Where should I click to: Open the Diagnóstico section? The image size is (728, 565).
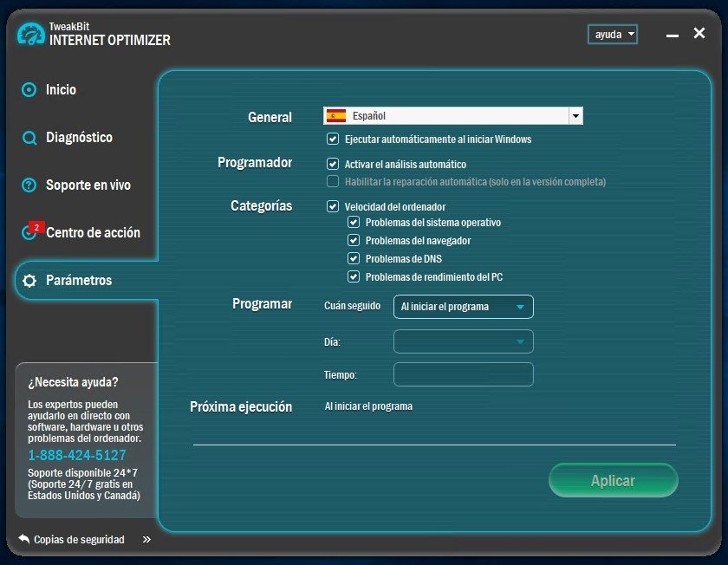[x=79, y=138]
